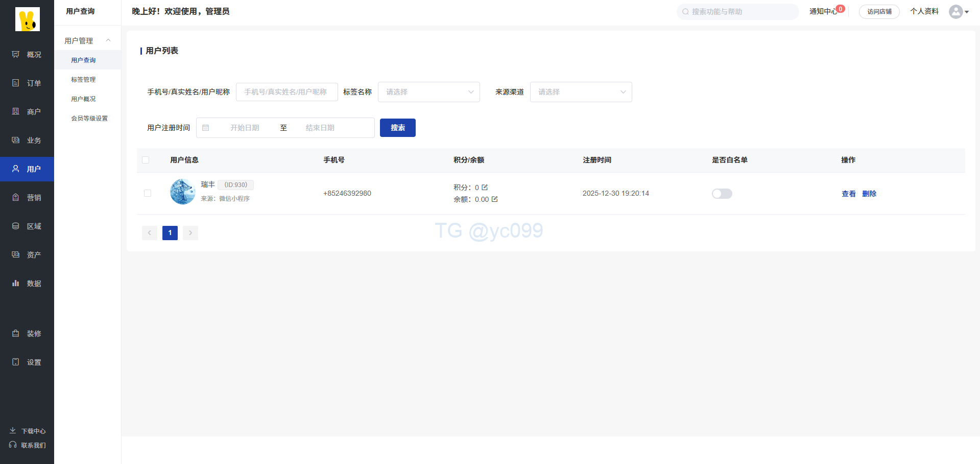Click the user avatar thumbnail of 瑞丰
980x464 pixels.
[182, 192]
